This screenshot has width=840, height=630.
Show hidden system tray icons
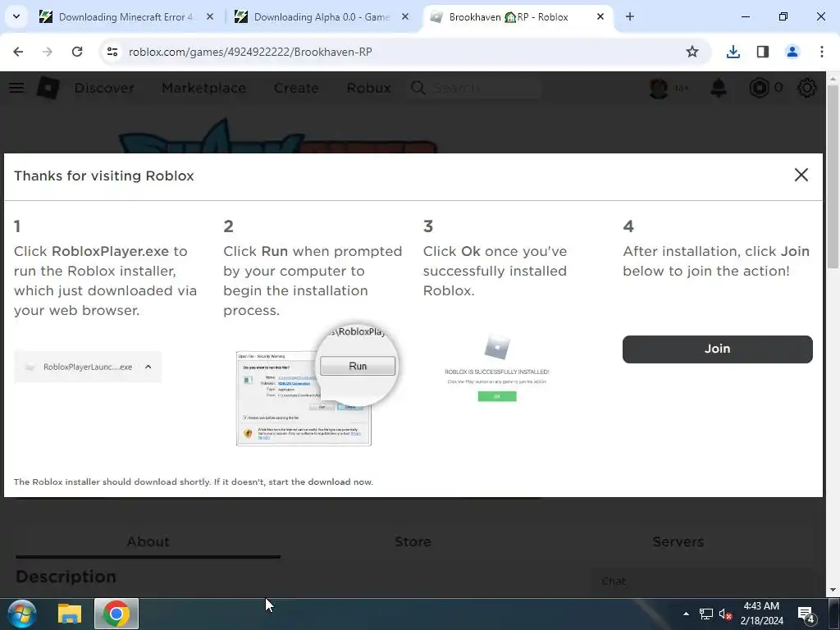(x=686, y=614)
